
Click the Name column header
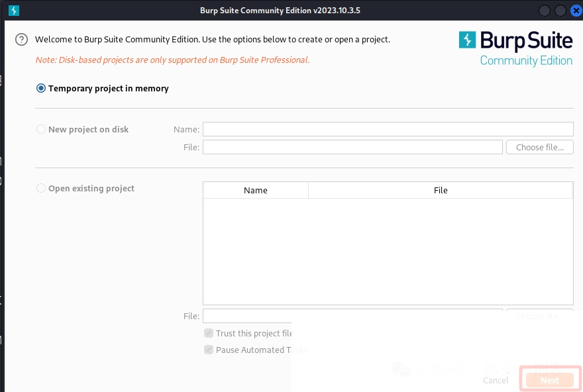click(256, 190)
